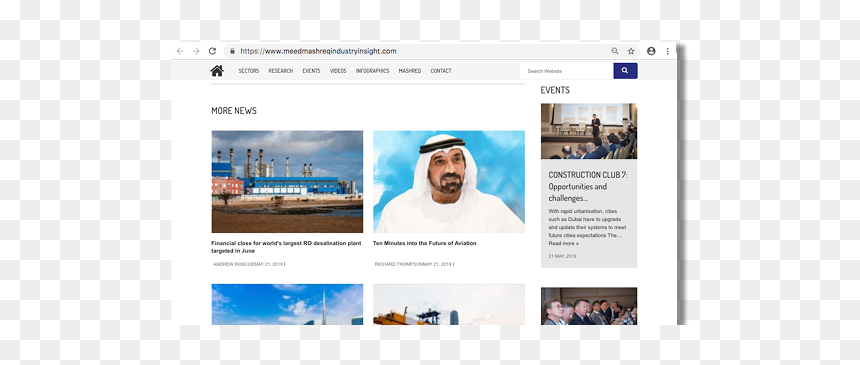Select the More News heading
Screen dimensions: 860x365
click(x=234, y=111)
